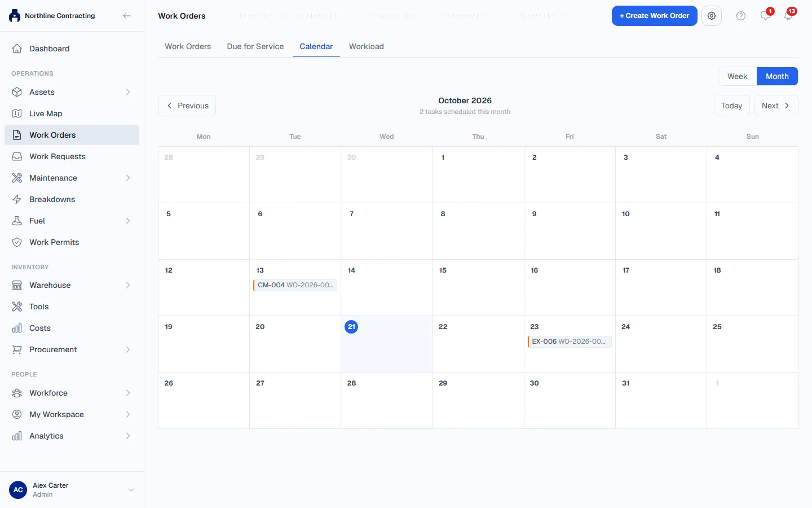Click the Tools icon in Inventory
The height and width of the screenshot is (508, 812).
(17, 306)
